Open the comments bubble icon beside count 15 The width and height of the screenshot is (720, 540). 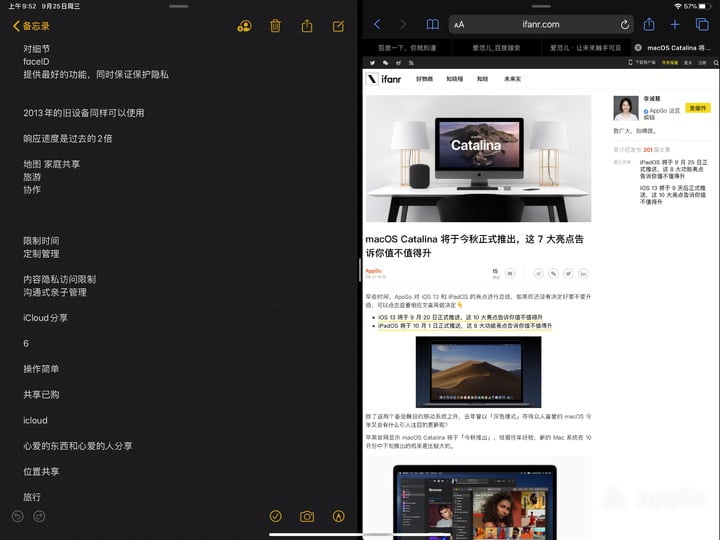510,274
